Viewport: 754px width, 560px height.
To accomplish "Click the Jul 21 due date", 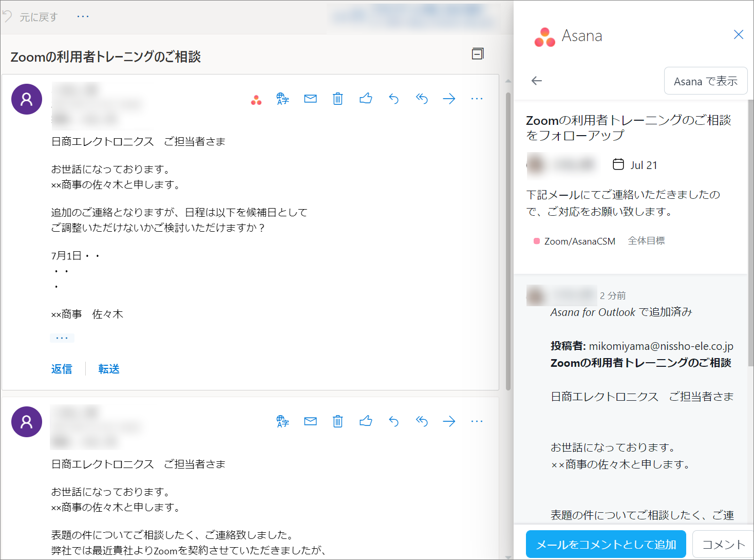I will click(x=644, y=165).
